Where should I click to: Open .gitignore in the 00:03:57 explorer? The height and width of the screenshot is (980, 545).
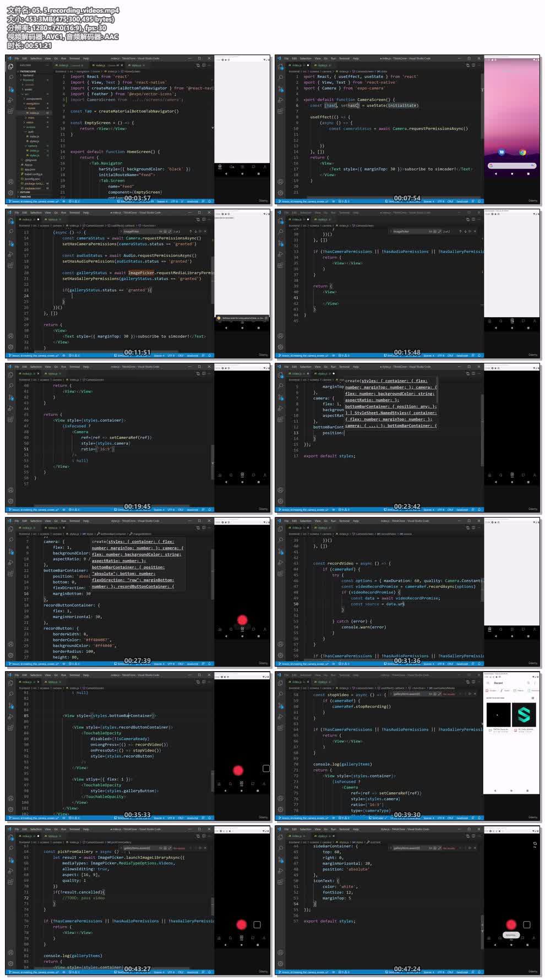pyautogui.click(x=30, y=160)
